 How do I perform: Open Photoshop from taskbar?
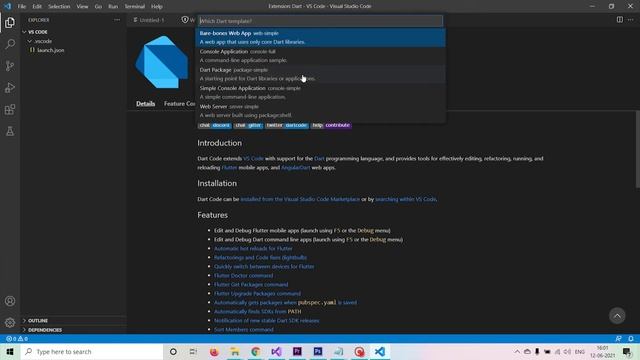[318, 351]
